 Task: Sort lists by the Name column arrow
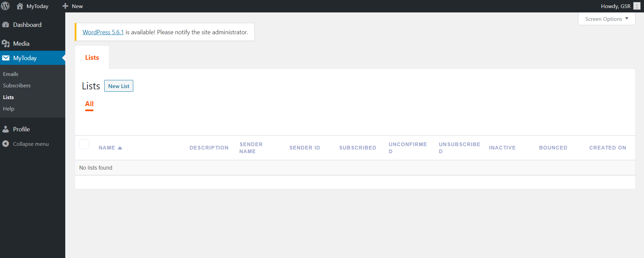[x=120, y=148]
